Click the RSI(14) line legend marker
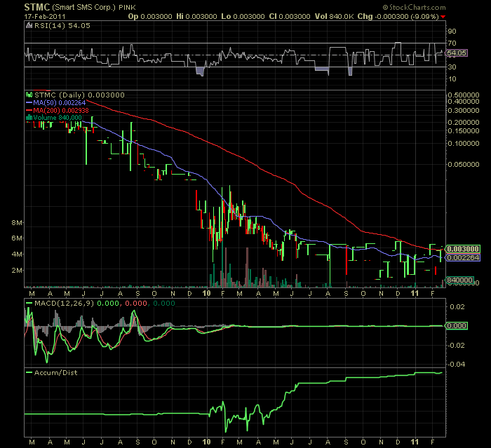This screenshot has width=491, height=448. [x=29, y=25]
